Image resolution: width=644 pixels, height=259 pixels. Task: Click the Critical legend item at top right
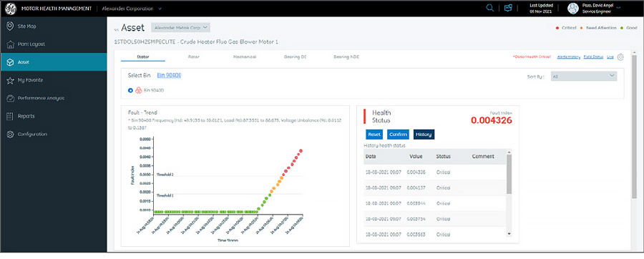click(565, 28)
